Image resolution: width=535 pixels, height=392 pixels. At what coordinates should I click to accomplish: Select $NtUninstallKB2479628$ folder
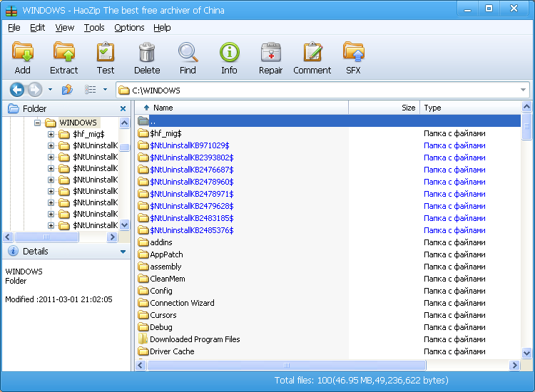pos(192,206)
